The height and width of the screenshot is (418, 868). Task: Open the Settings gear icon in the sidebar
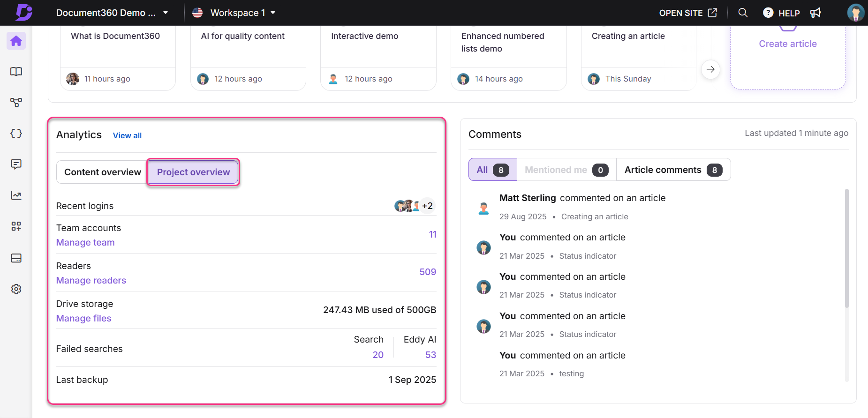pyautogui.click(x=16, y=289)
